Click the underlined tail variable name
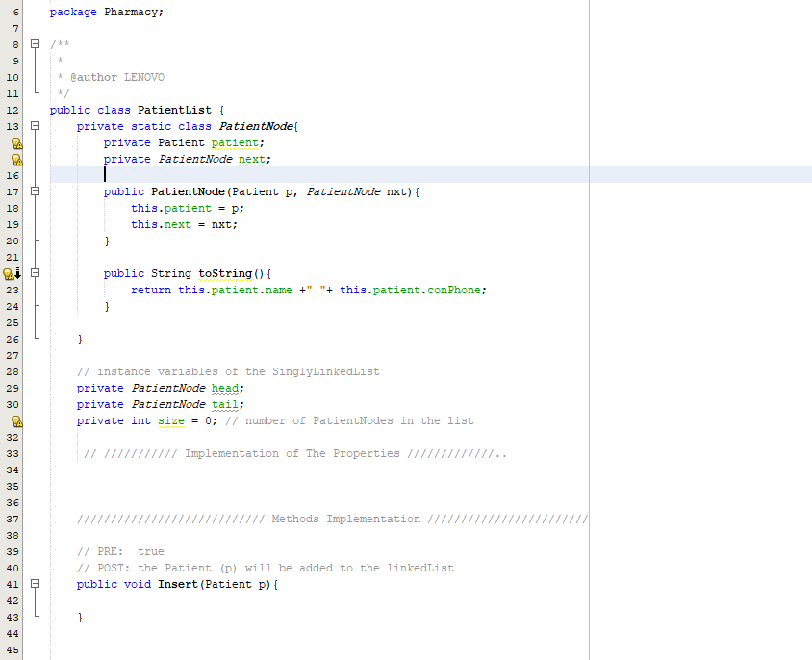The image size is (812, 660). click(x=224, y=404)
